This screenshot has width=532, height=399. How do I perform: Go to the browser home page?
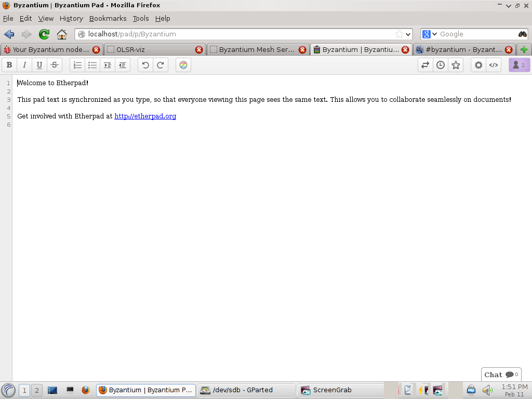pos(62,34)
